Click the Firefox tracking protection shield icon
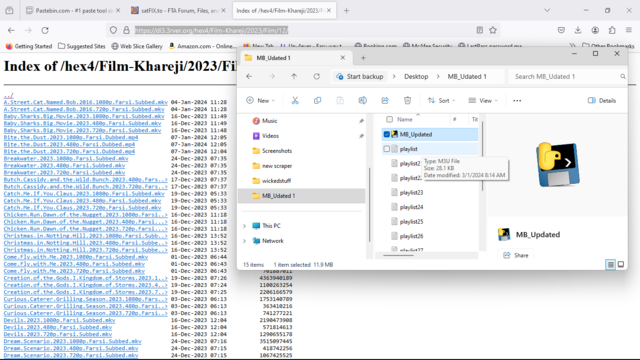Viewport: 640px width, 360px height. [x=113, y=30]
